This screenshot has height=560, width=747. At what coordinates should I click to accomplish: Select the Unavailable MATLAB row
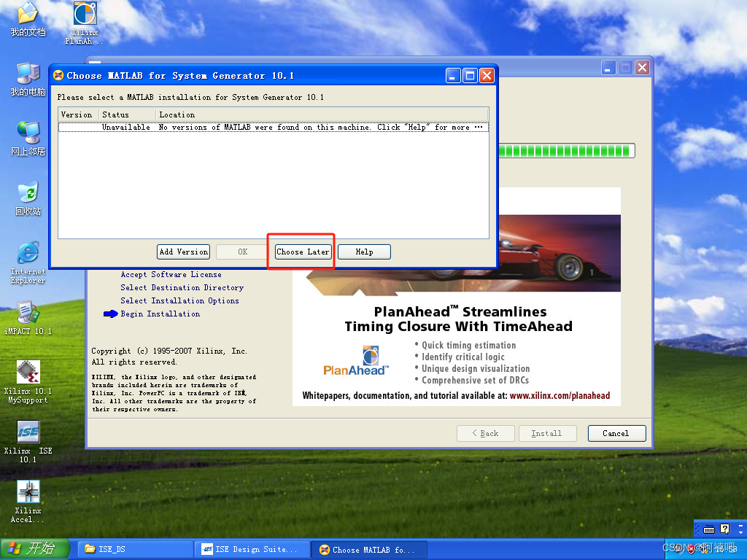coord(274,127)
